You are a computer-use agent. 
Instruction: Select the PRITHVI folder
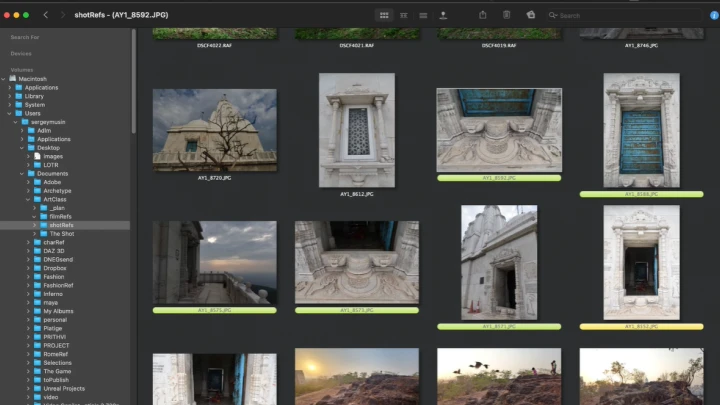55,337
